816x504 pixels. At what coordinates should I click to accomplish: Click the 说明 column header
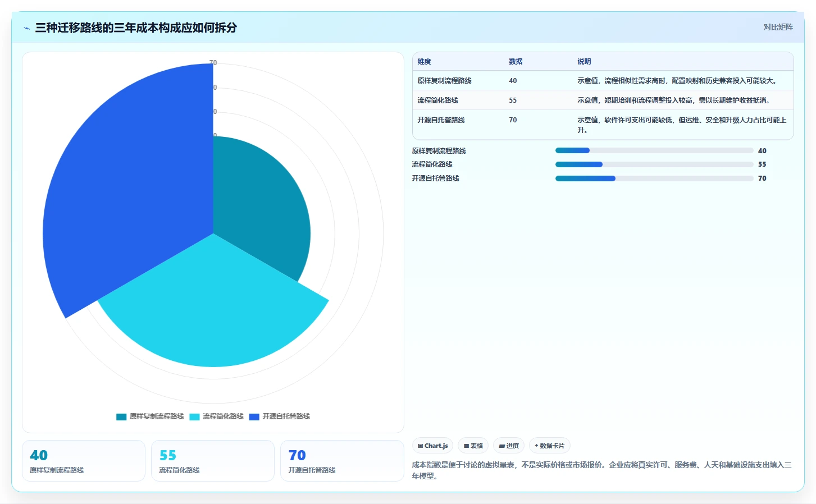point(584,62)
